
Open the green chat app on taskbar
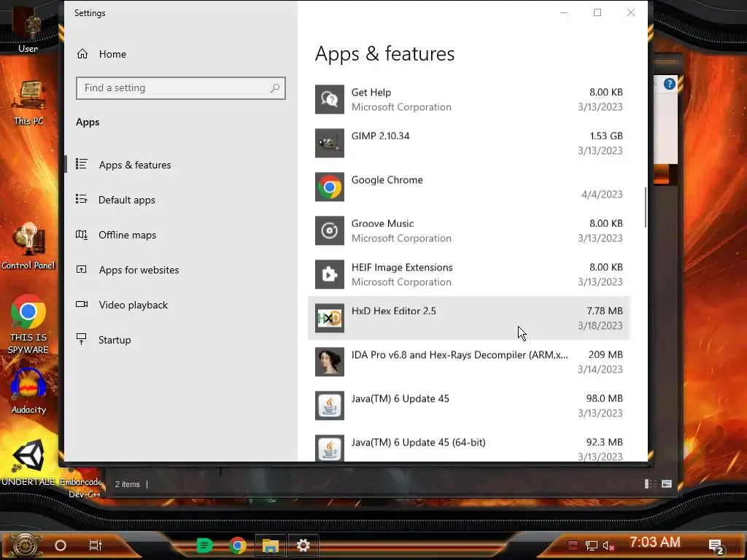tap(204, 545)
